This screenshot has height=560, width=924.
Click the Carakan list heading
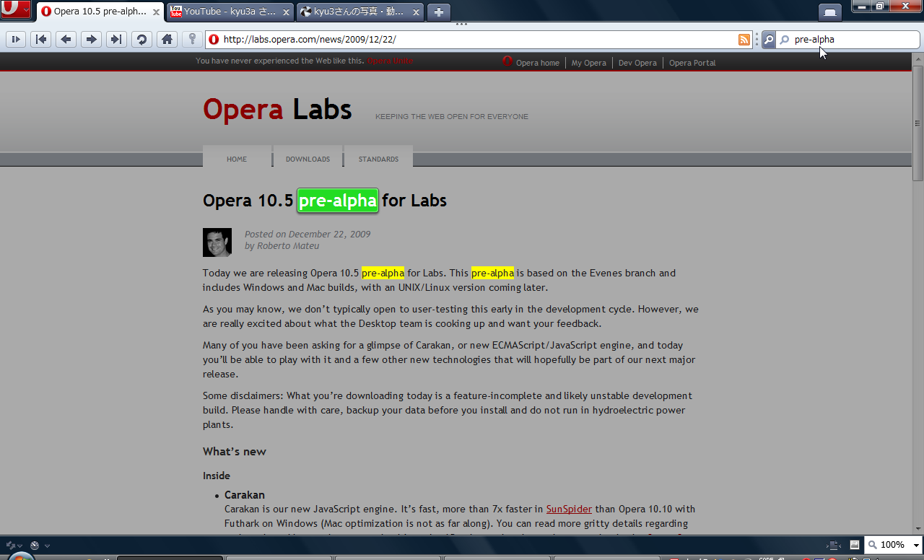245,495
